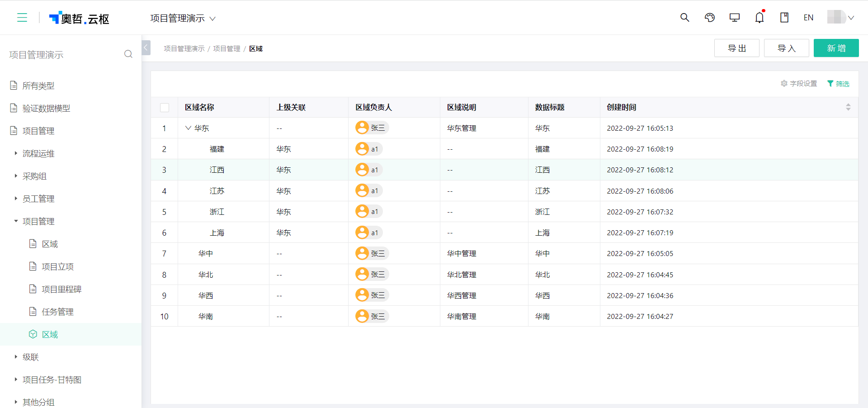
Task: Open the 筛选 filter
Action: tap(839, 84)
